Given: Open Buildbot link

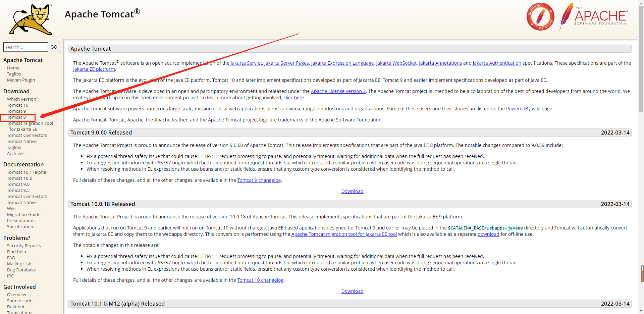Looking at the screenshot, I should point(16,307).
